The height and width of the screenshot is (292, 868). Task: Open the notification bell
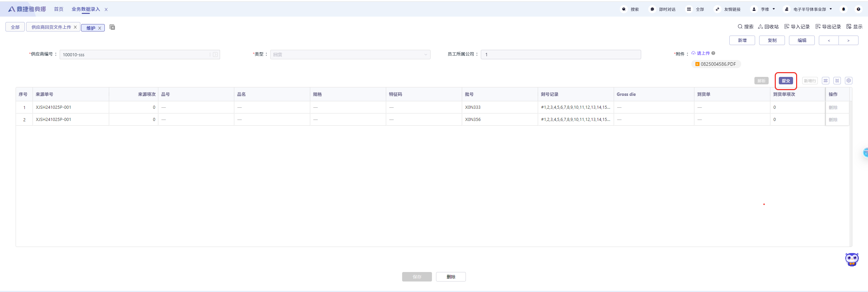(844, 9)
